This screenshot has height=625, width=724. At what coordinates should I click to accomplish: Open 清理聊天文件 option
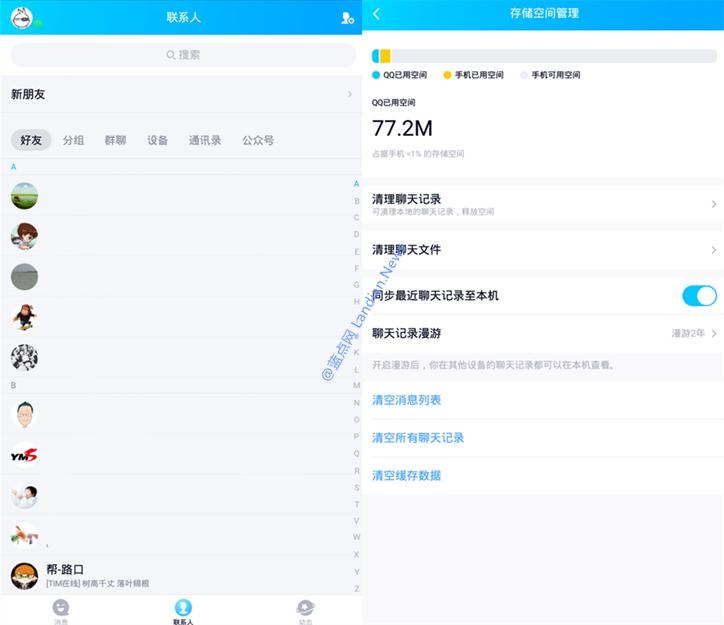(543, 250)
